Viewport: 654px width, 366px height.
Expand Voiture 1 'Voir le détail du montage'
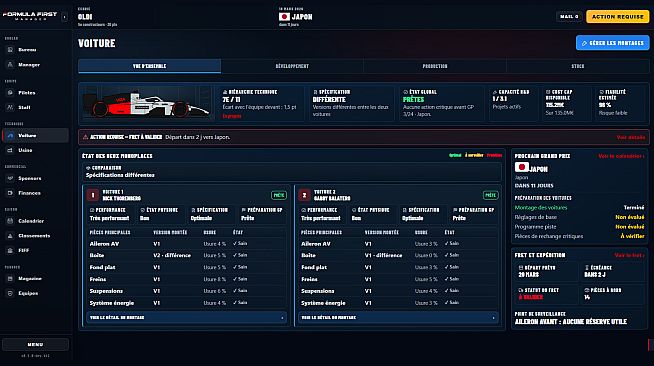pos(186,318)
